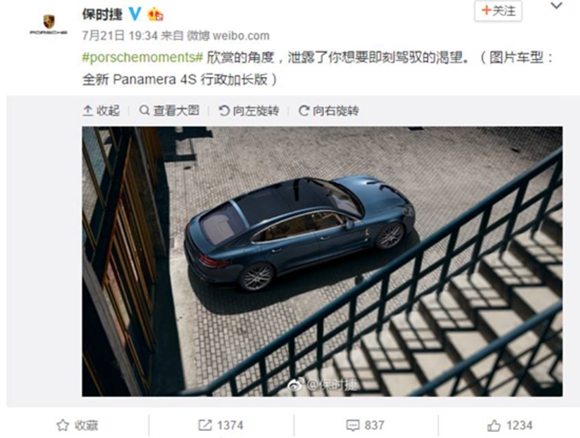
Task: Click the @保时捷 watermark on photo
Action: tap(323, 385)
